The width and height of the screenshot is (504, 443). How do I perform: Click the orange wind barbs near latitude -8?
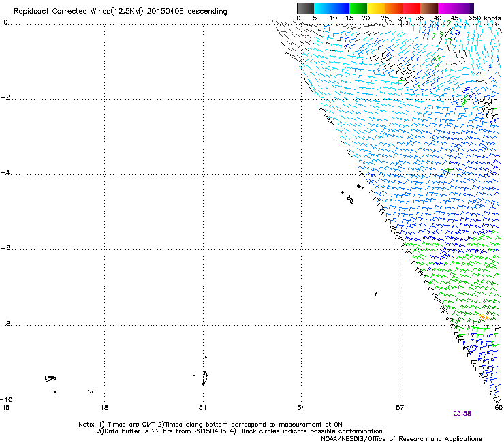pyautogui.click(x=484, y=317)
